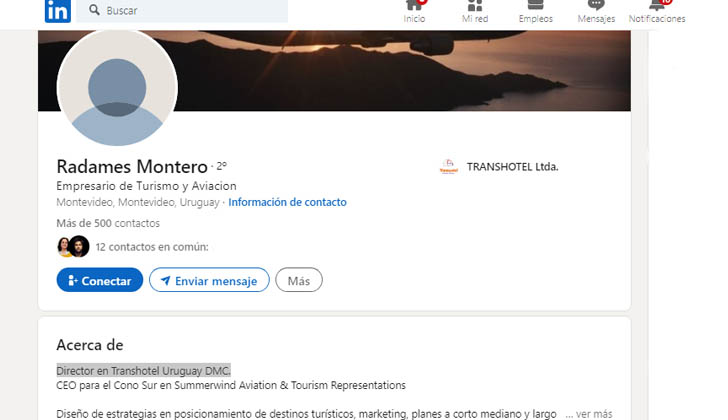This screenshot has width=728, height=420.
Task: Open the default profile picture avatar
Action: pyautogui.click(x=117, y=87)
